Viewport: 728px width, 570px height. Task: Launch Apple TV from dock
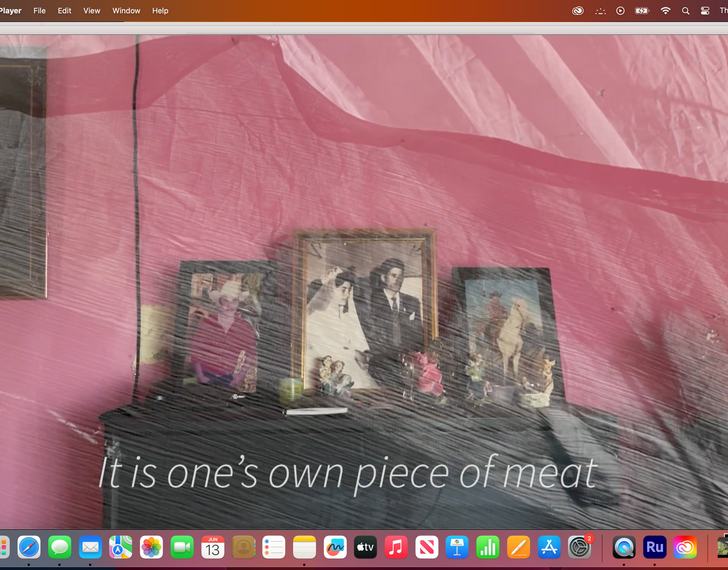(x=365, y=547)
